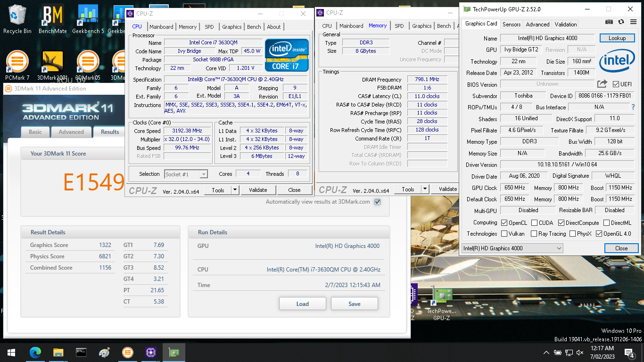Switch to the Validation tab in GPU-Z

566,25
